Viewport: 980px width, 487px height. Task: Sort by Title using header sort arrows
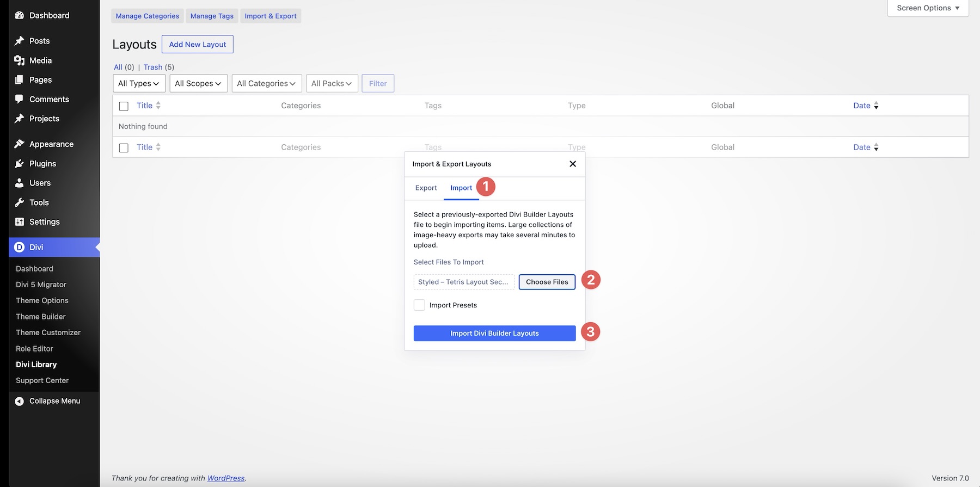[x=158, y=106]
